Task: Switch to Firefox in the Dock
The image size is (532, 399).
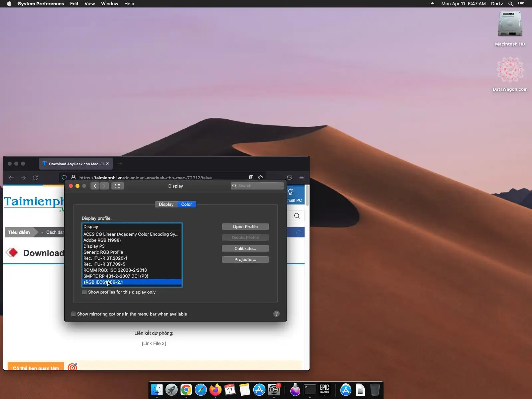Action: pyautogui.click(x=215, y=390)
